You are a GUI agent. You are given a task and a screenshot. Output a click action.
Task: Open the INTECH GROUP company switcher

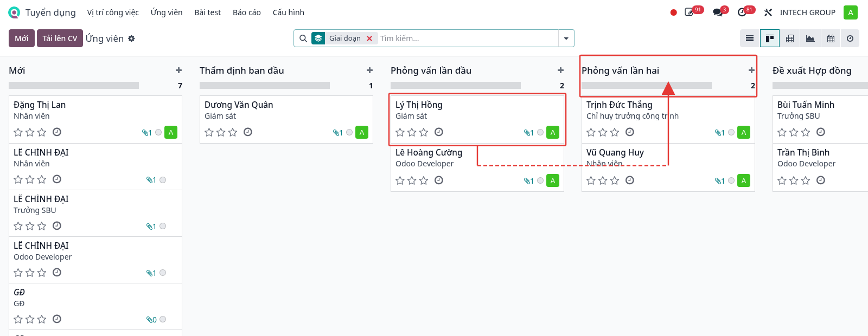(807, 12)
